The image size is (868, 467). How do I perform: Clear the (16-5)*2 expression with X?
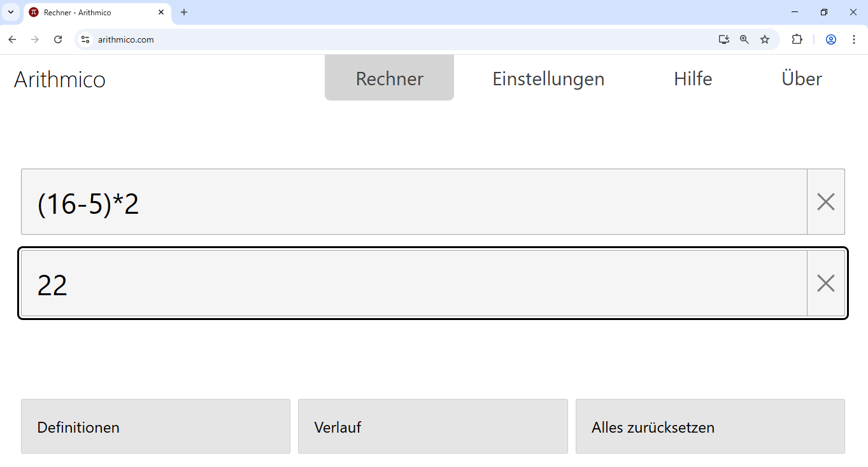825,202
